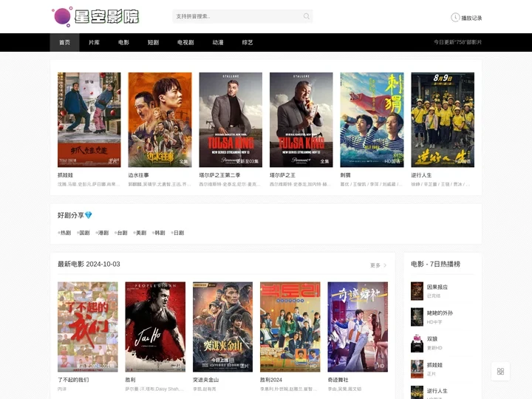Click the 因果报应 ranking thumbnail

[417, 291]
